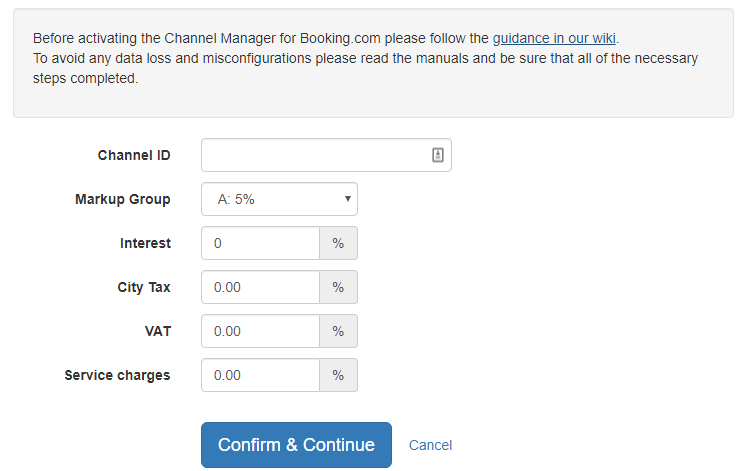
Task: Focus the Service charges input field
Action: (260, 375)
